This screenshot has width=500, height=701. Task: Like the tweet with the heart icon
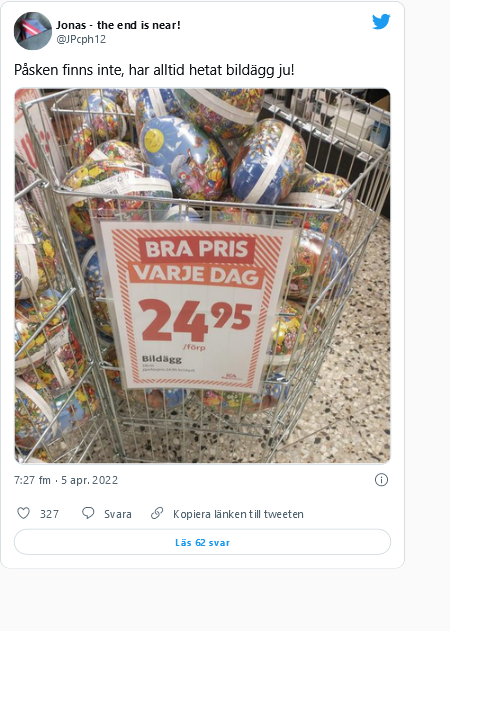click(x=23, y=513)
